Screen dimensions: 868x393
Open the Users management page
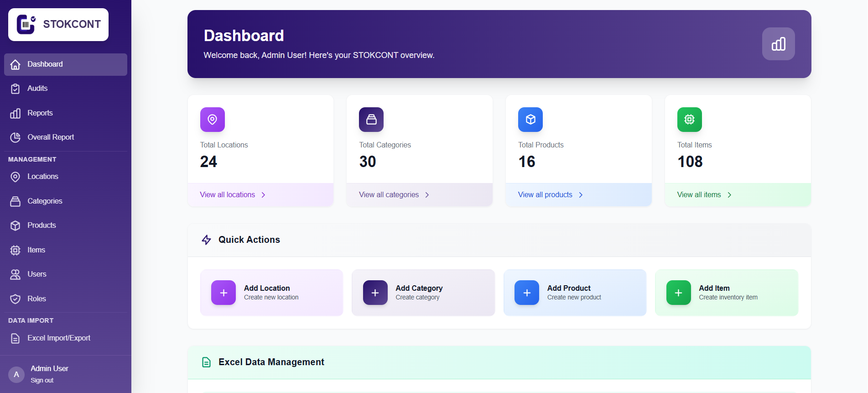coord(36,274)
